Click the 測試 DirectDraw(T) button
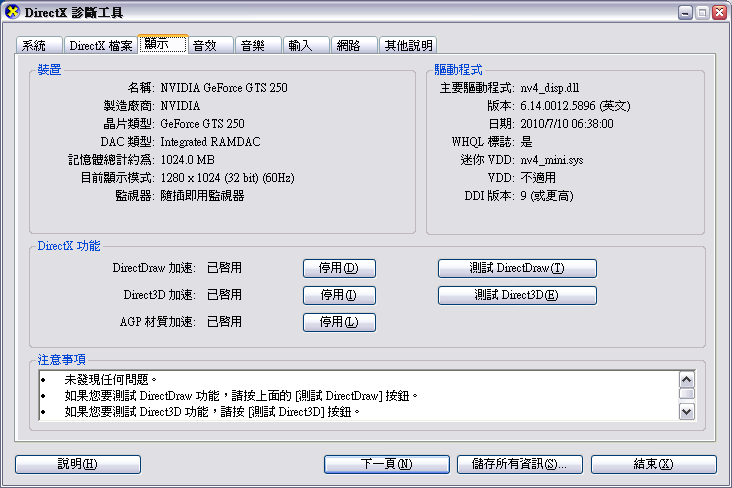Screen dimensions: 732x488 (x=517, y=269)
